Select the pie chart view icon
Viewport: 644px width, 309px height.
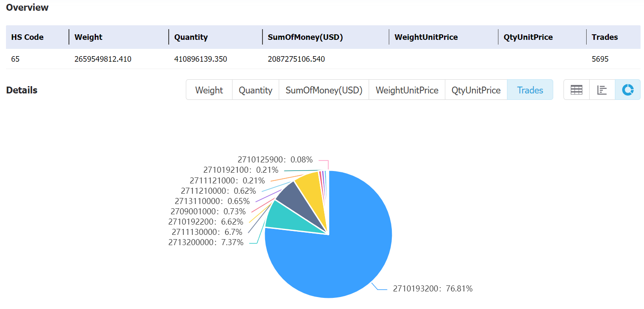(628, 90)
